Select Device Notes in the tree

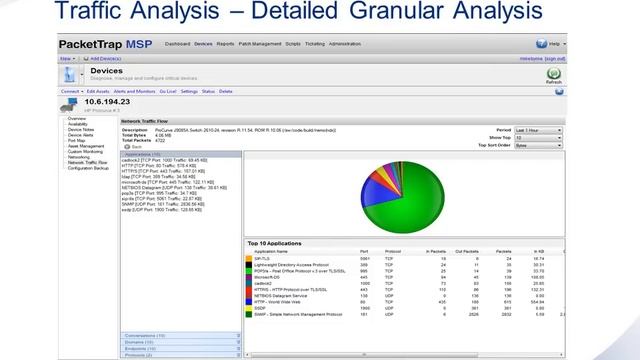point(81,129)
